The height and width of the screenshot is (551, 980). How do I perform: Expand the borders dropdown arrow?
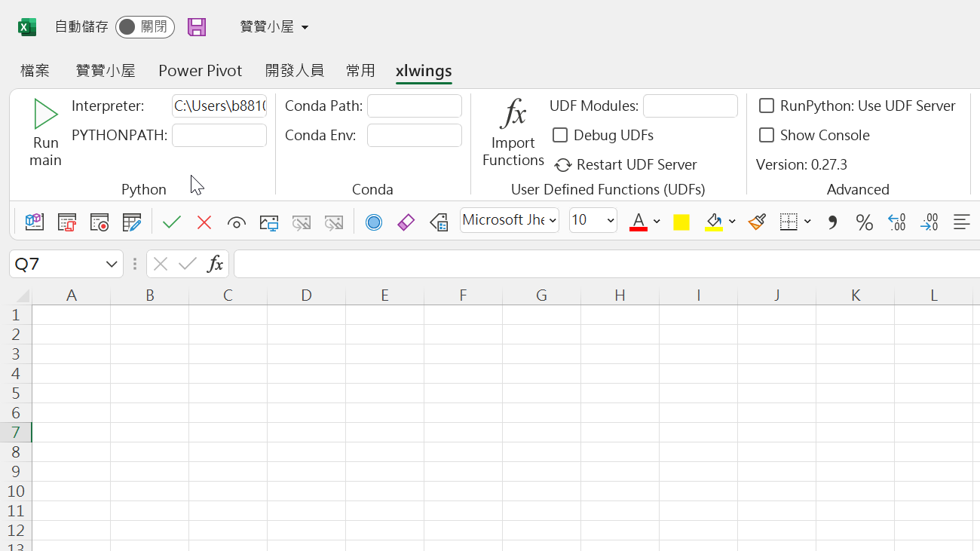[x=807, y=222]
